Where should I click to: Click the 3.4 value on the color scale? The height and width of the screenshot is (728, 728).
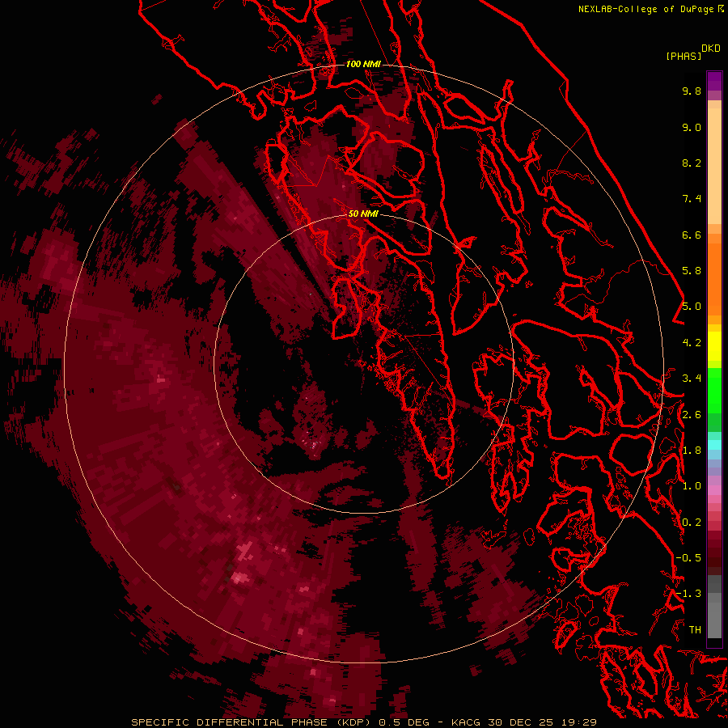coord(692,379)
